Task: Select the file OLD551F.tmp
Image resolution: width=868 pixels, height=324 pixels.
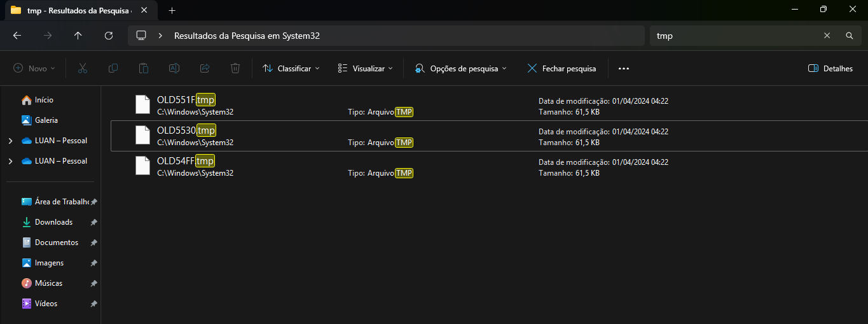Action: coord(488,105)
